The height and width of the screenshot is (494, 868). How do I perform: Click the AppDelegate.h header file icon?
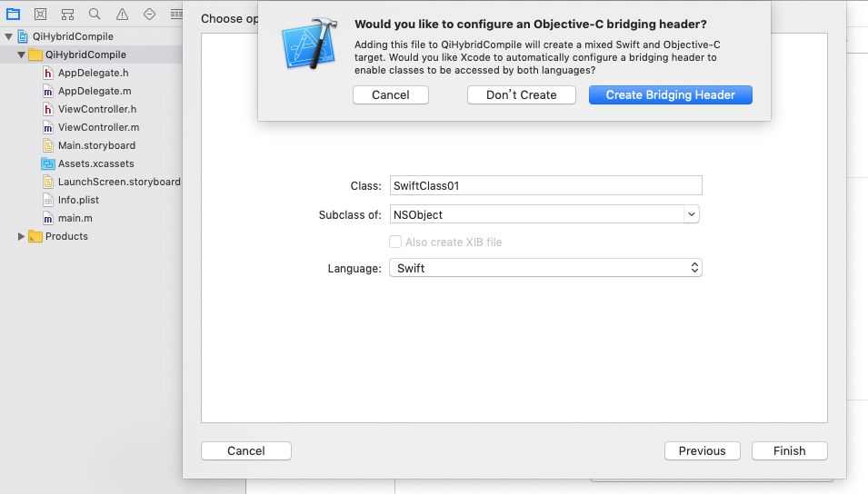(48, 73)
